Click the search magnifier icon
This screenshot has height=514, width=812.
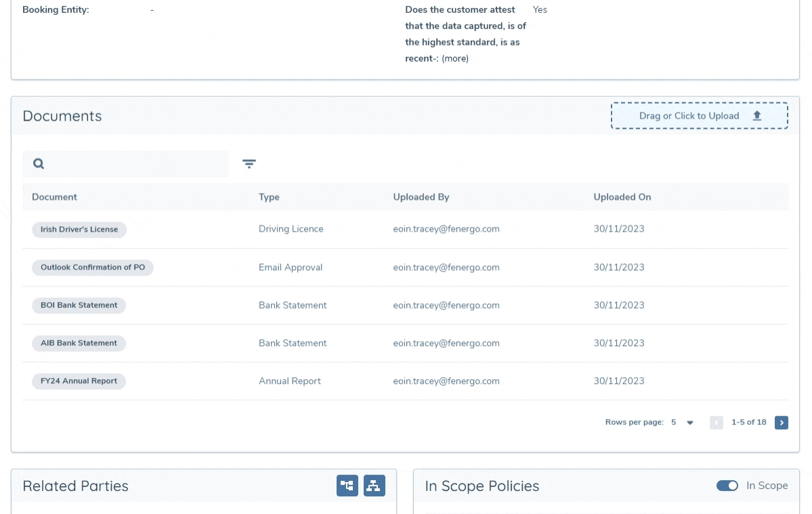(39, 163)
